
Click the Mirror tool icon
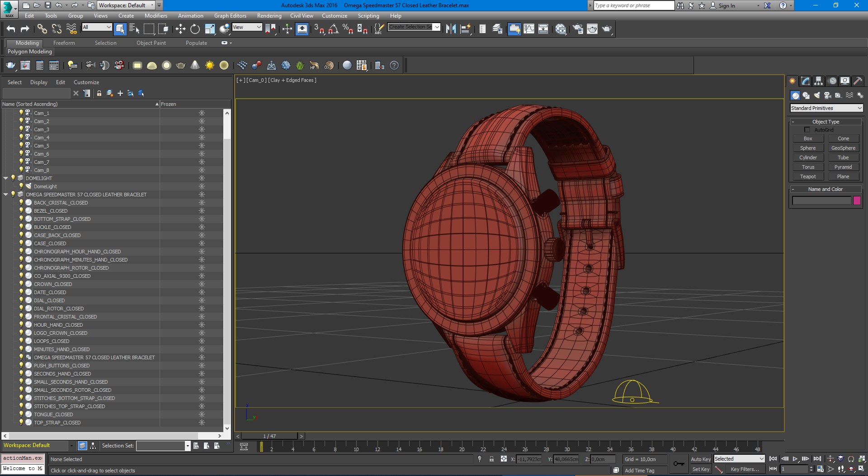pyautogui.click(x=451, y=29)
